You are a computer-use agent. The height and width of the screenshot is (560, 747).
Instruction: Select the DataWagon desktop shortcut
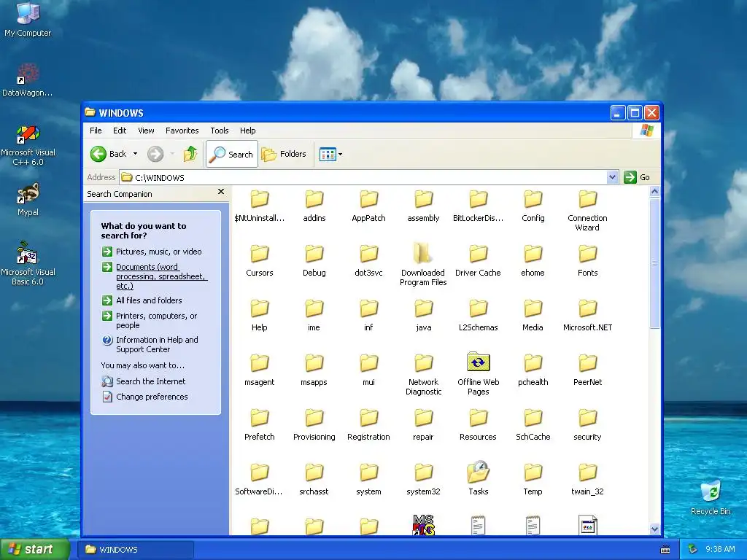pos(28,80)
